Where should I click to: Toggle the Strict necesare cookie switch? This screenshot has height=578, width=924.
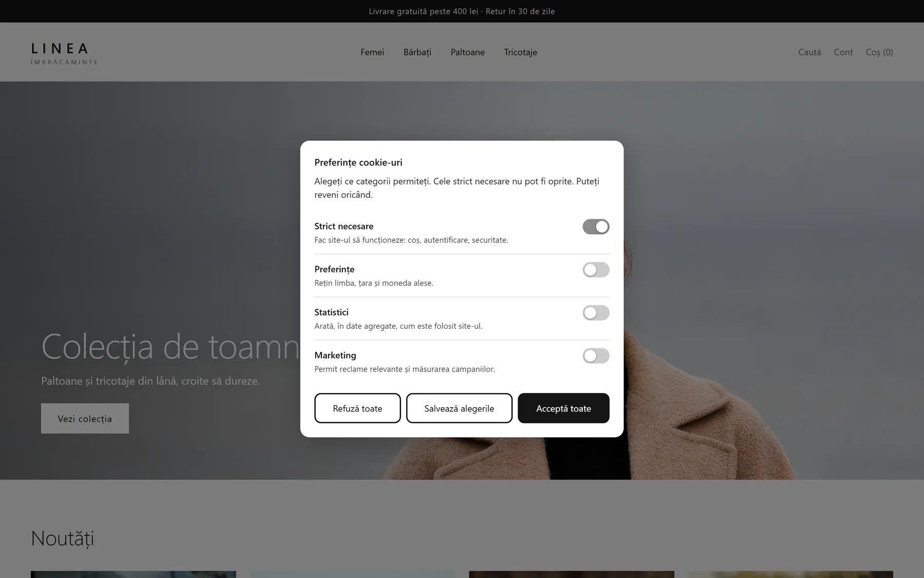pos(595,227)
